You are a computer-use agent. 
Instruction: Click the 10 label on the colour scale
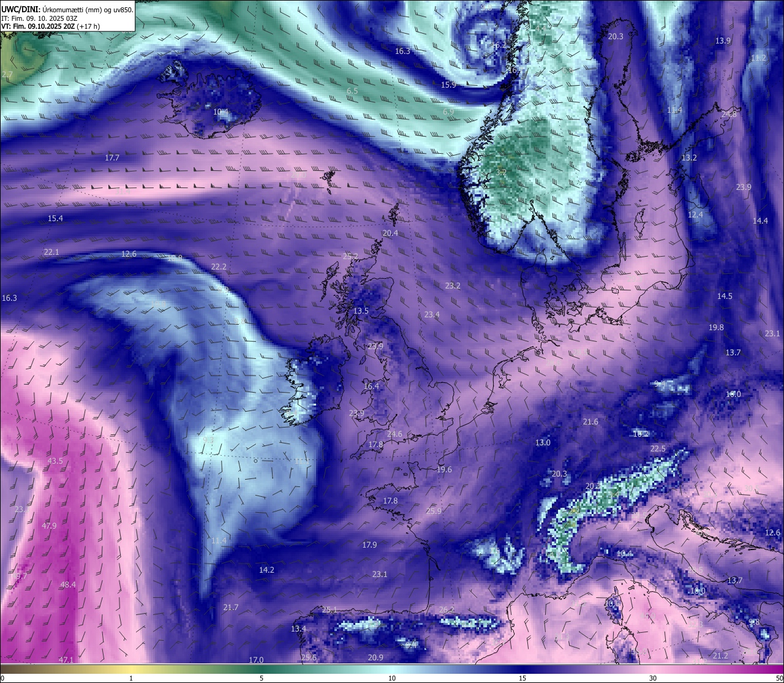click(392, 678)
